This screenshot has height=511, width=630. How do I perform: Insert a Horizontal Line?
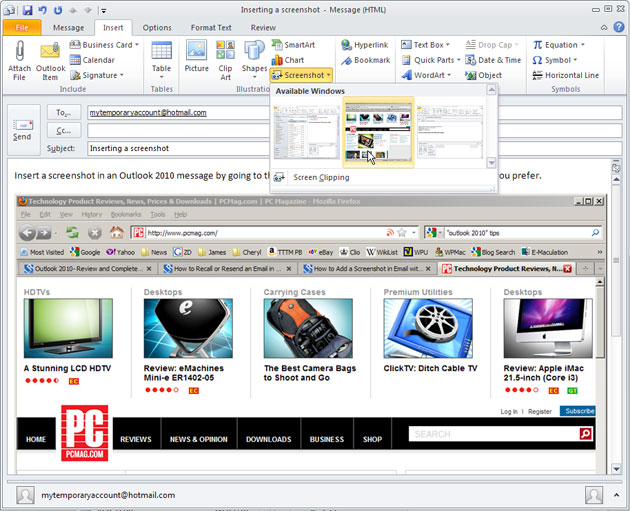point(565,75)
